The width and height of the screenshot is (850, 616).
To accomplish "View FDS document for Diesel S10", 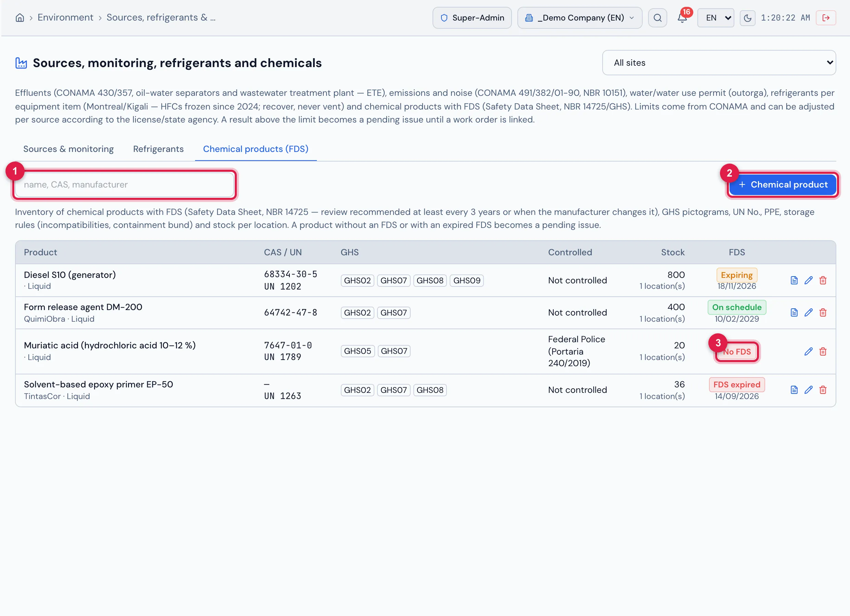I will (794, 280).
